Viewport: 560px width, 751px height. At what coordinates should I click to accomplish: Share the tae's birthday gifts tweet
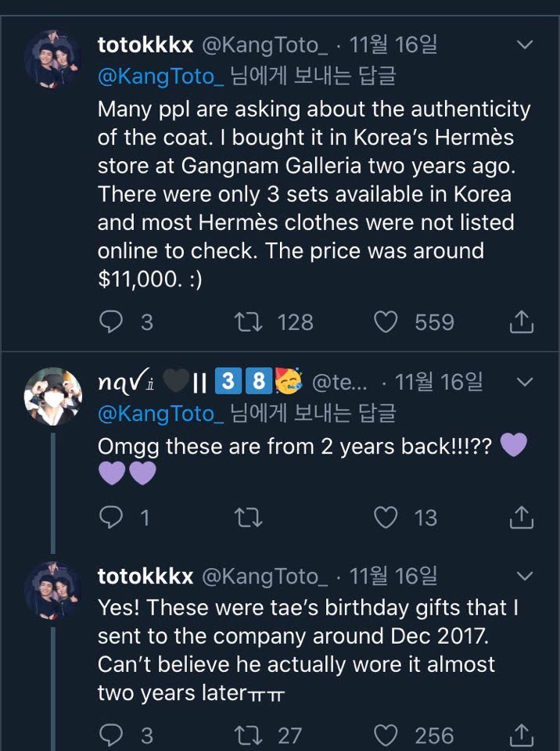click(522, 735)
